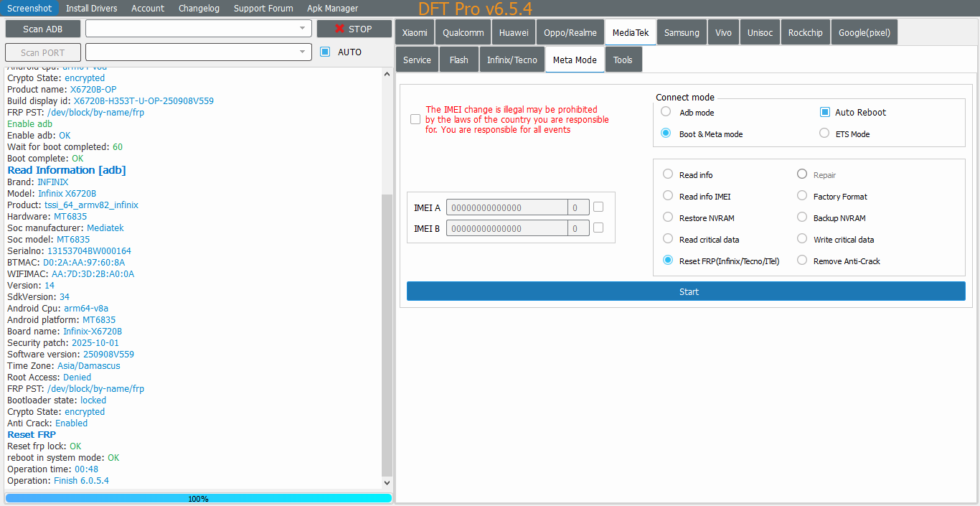Choose ETS Mode connect option
The height and width of the screenshot is (506, 980).
824,133
